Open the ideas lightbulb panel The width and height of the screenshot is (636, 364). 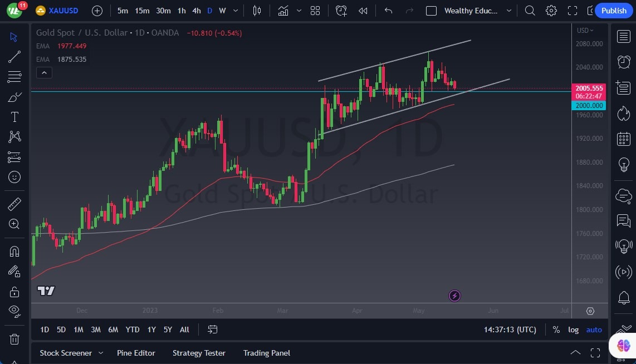pyautogui.click(x=623, y=164)
